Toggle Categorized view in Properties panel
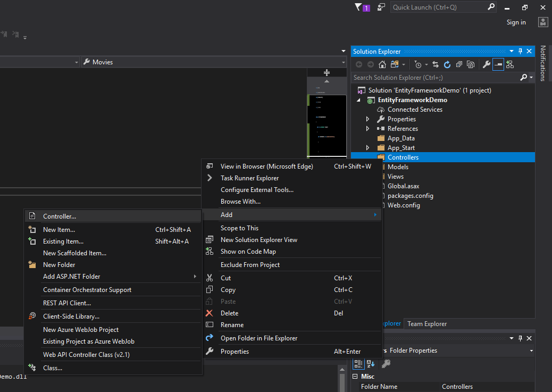This screenshot has height=392, width=552. click(358, 363)
